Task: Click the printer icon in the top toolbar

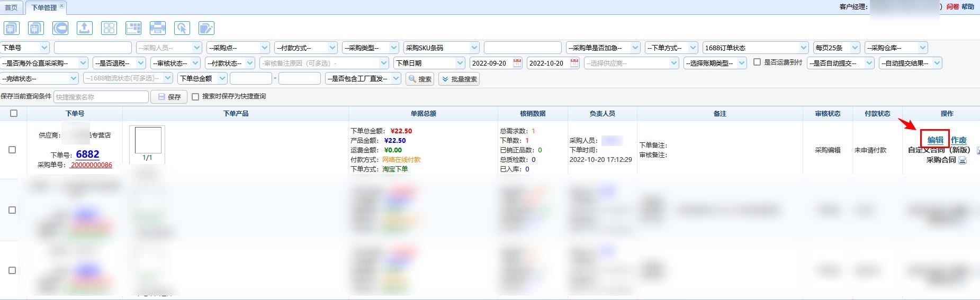Action: (x=157, y=28)
